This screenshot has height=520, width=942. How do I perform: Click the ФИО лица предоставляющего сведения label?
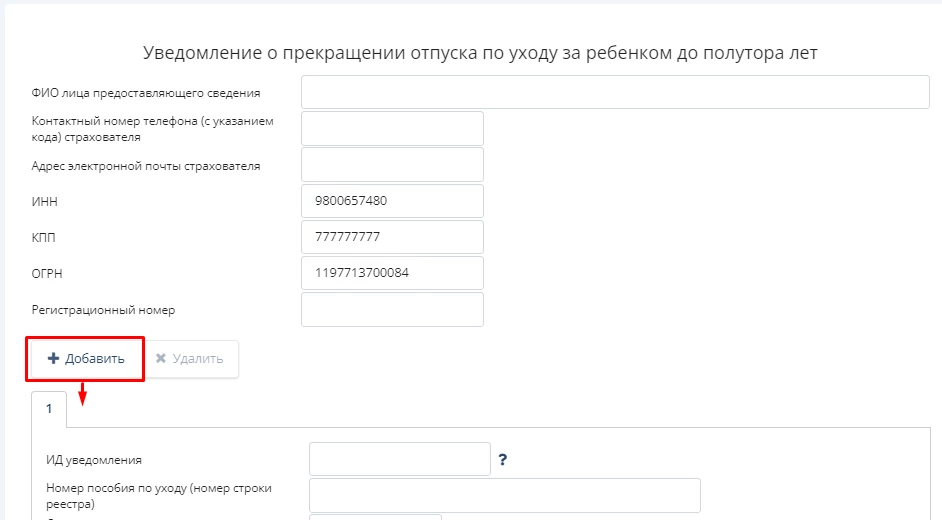point(146,93)
